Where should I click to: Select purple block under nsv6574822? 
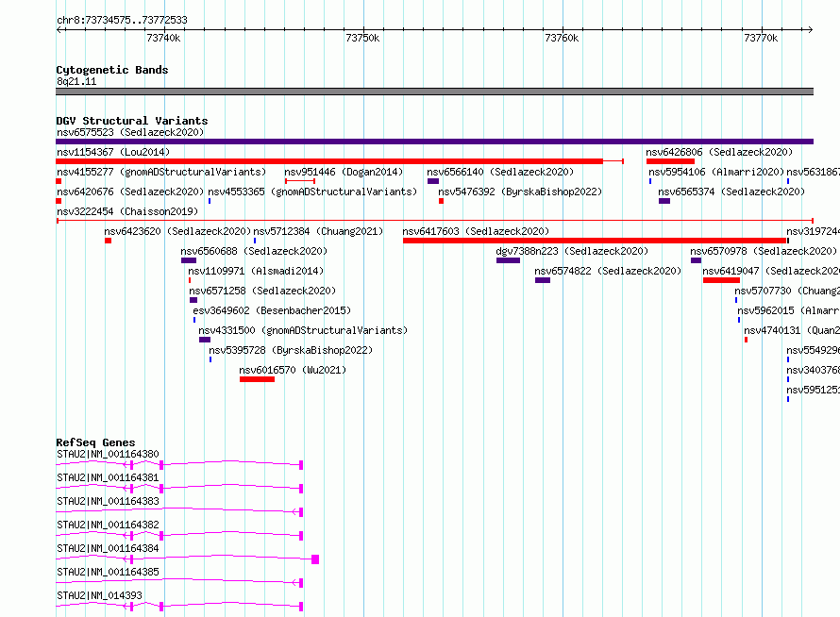(x=543, y=280)
